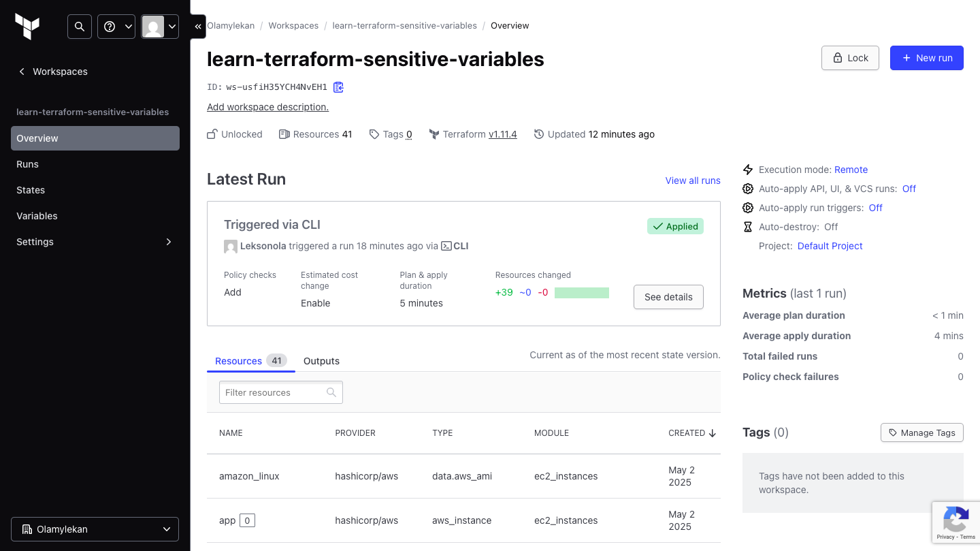980x551 pixels.
Task: Click the data.aws_ami type cell
Action: click(x=462, y=476)
